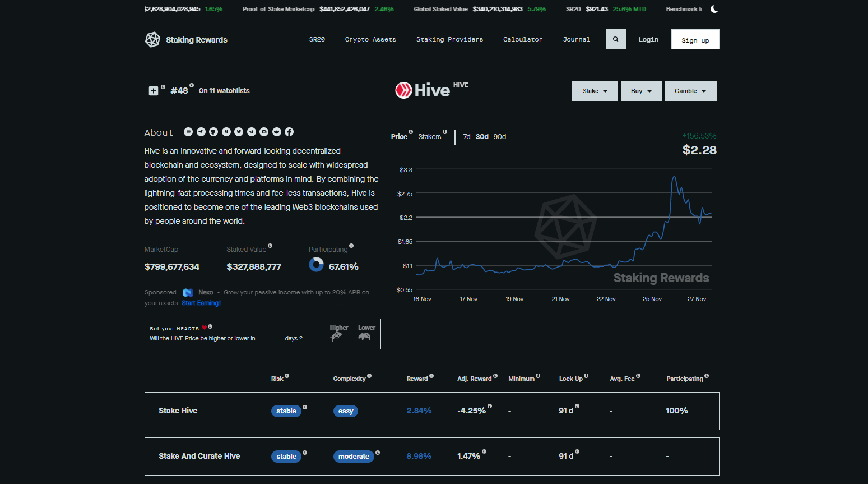Open Hive's GitHub icon
This screenshot has height=484, width=868.
[213, 132]
